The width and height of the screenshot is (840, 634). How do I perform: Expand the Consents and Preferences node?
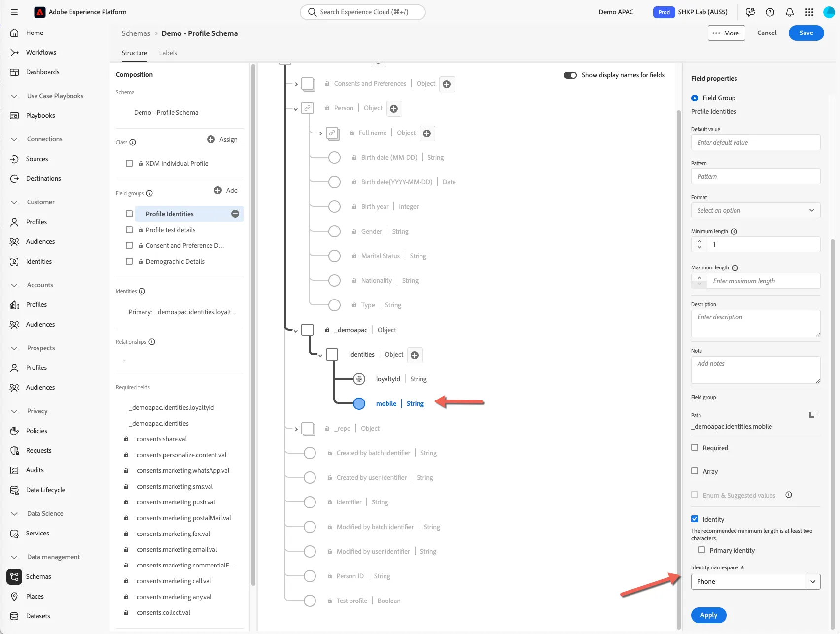pos(296,84)
